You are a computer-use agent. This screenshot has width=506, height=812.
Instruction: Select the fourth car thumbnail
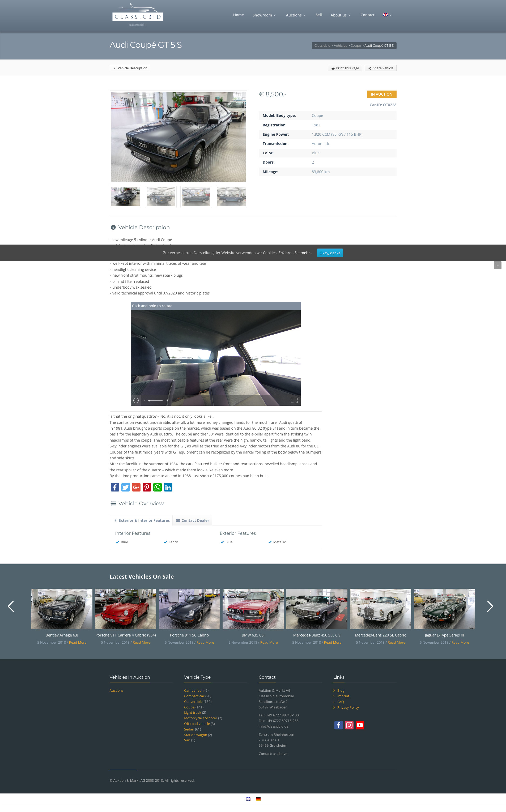click(x=231, y=197)
